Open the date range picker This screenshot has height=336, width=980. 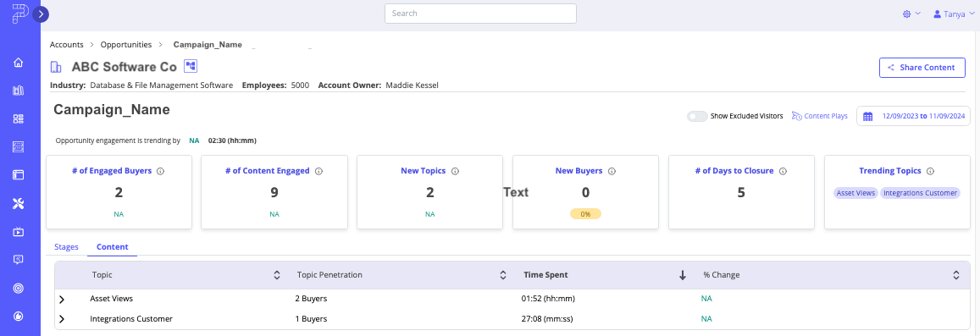pos(913,116)
